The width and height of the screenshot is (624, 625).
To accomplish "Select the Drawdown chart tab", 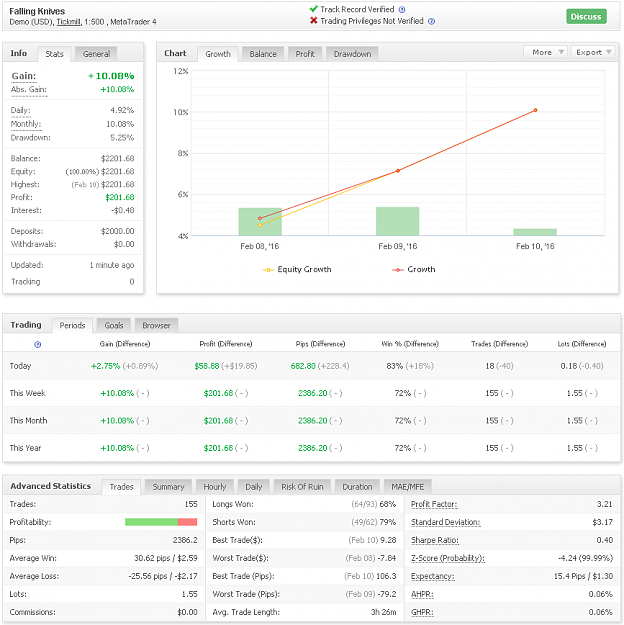I will click(352, 54).
